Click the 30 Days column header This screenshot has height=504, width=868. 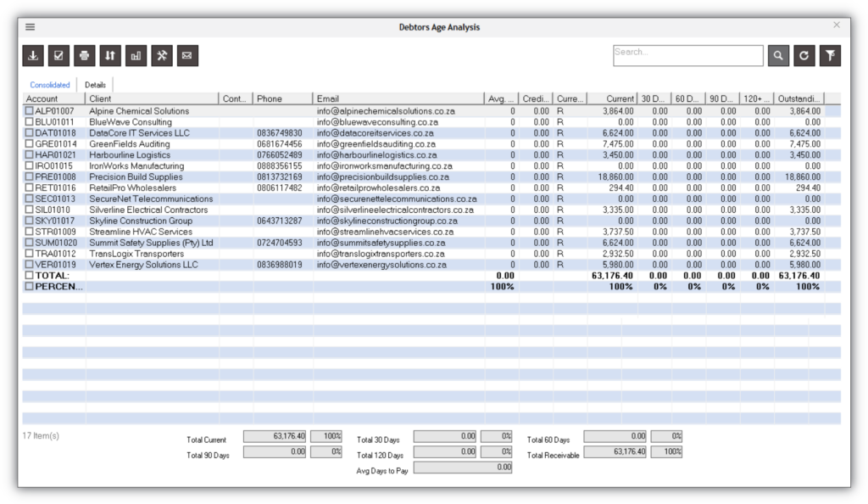point(654,98)
